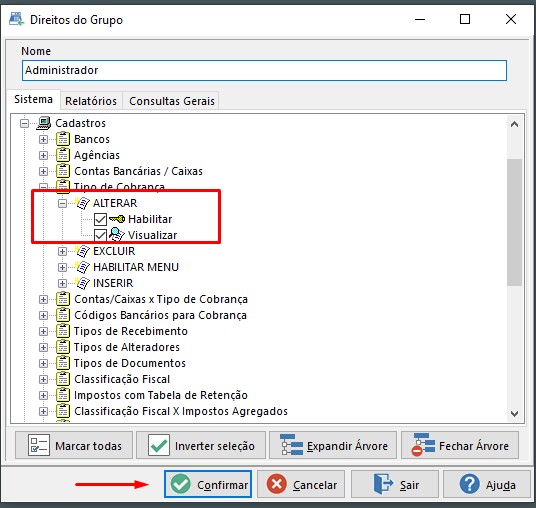536x508 pixels.
Task: Click the Expandir Árvore button
Action: (333, 445)
